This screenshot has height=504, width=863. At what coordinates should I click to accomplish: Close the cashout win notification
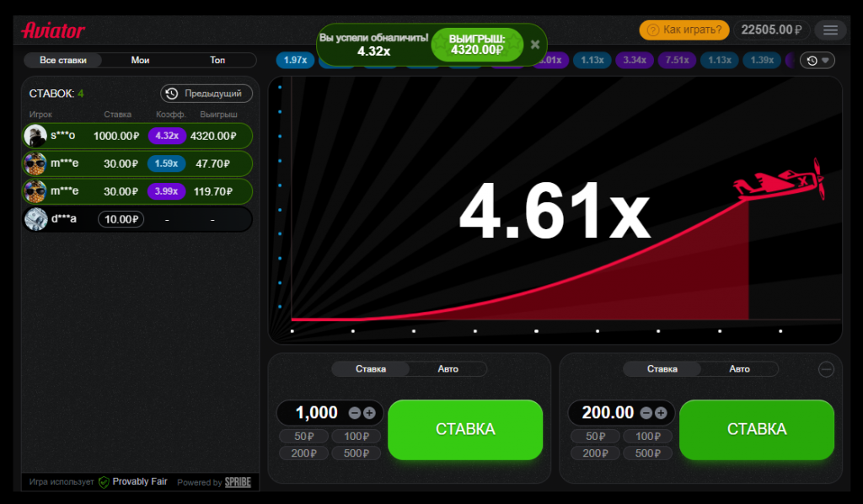535,44
